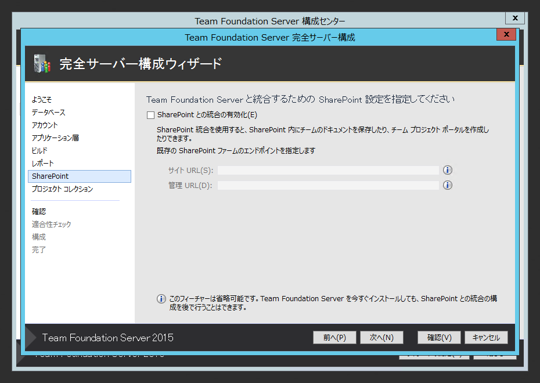The width and height of the screenshot is (540, 383).
Task: Close the 完全サーバー構成 wizard window
Action: tap(506, 34)
